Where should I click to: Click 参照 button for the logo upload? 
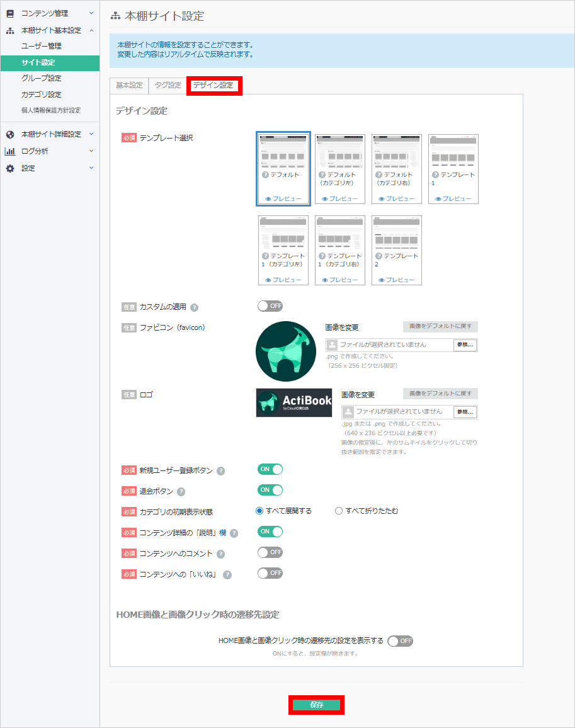click(465, 412)
